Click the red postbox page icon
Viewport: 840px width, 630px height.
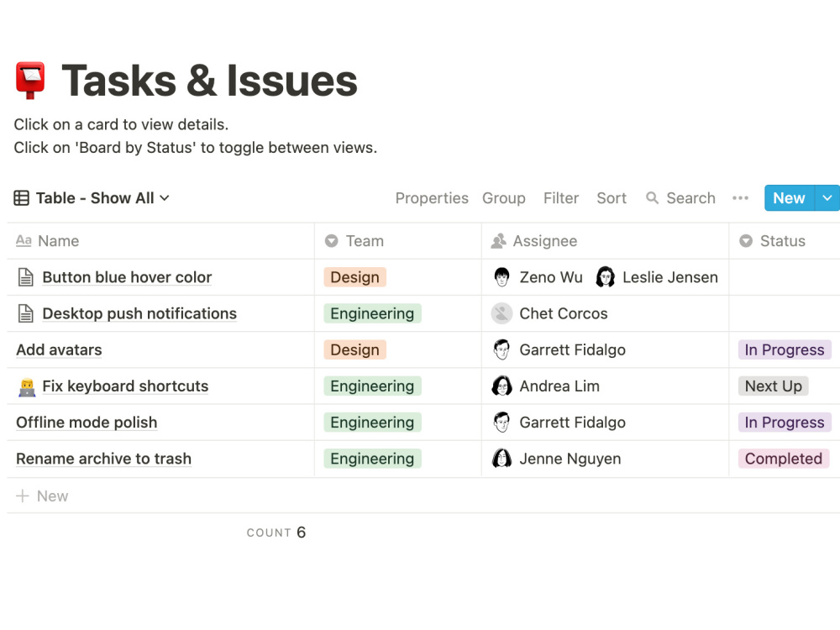click(x=30, y=81)
